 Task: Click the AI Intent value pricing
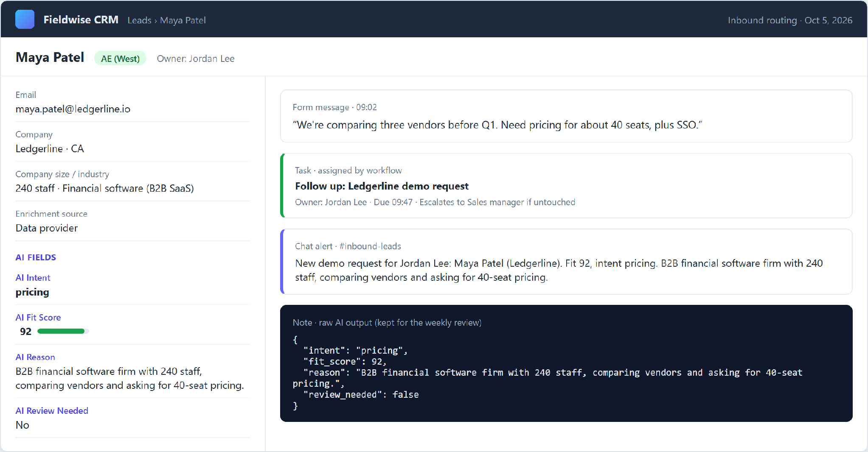(32, 292)
